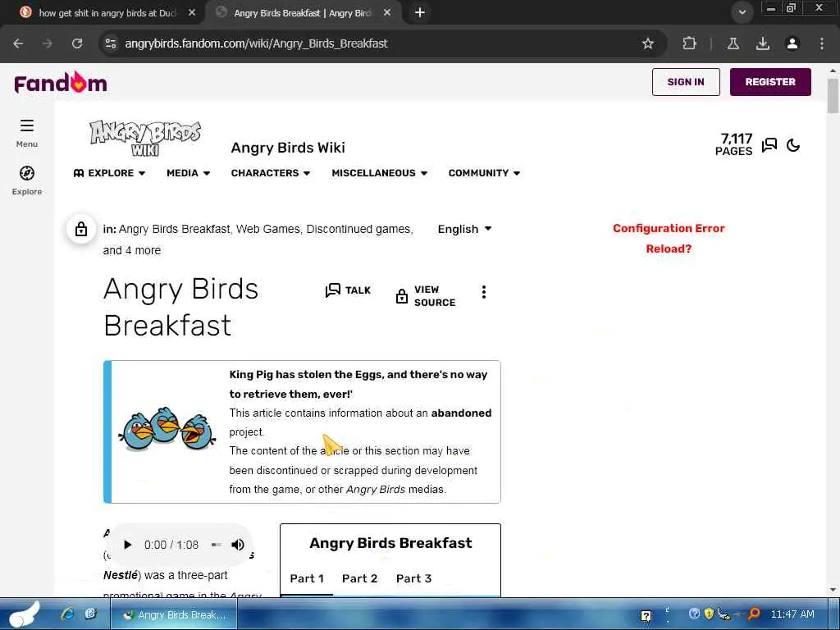The height and width of the screenshot is (630, 840).
Task: Open the Chrome three-dot menu
Action: pos(822,43)
